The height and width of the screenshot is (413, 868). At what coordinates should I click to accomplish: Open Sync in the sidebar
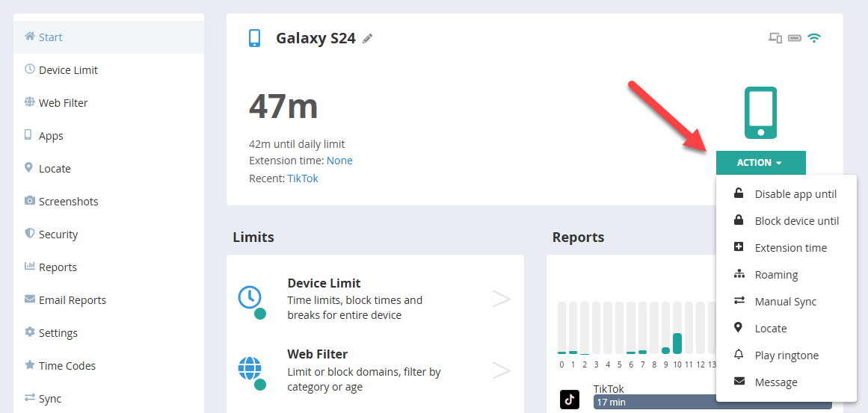108,399
